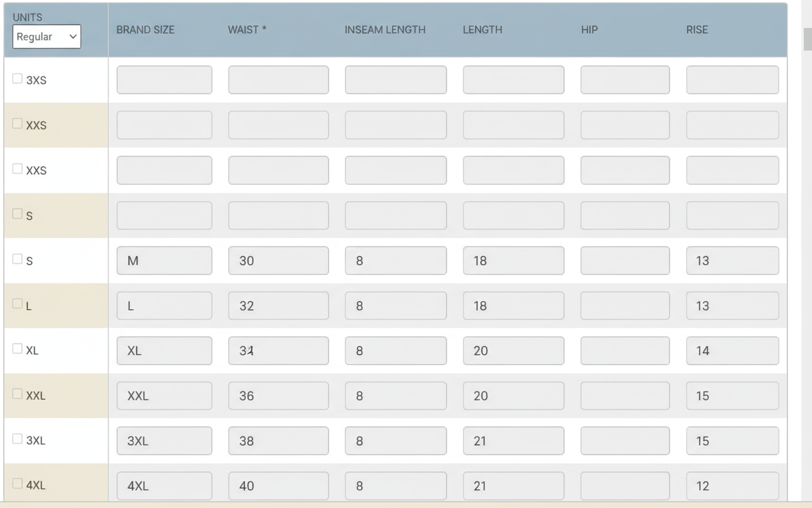Image resolution: width=812 pixels, height=508 pixels.
Task: Edit the length field in the 4XL row
Action: pyautogui.click(x=513, y=486)
